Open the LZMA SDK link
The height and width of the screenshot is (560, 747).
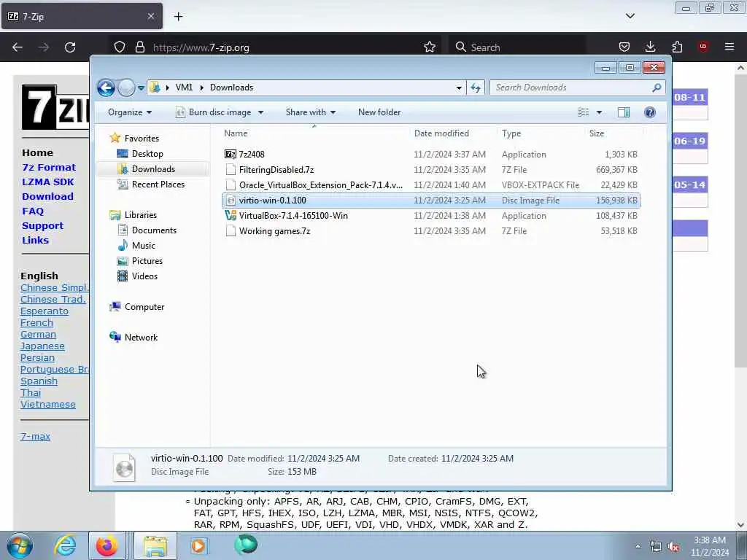48,182
